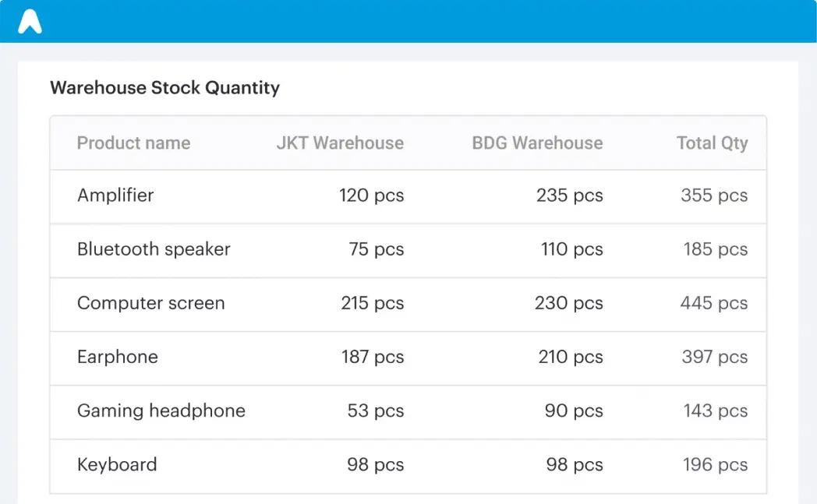
Task: Sort by JKT Warehouse column header
Action: (x=340, y=143)
